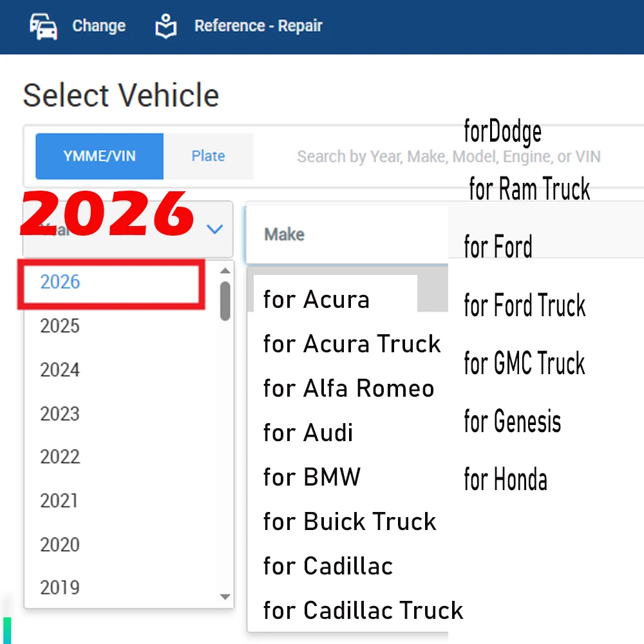Choose 'for Buick Truck' make
Viewport: 644px width, 644px height.
pos(350,521)
